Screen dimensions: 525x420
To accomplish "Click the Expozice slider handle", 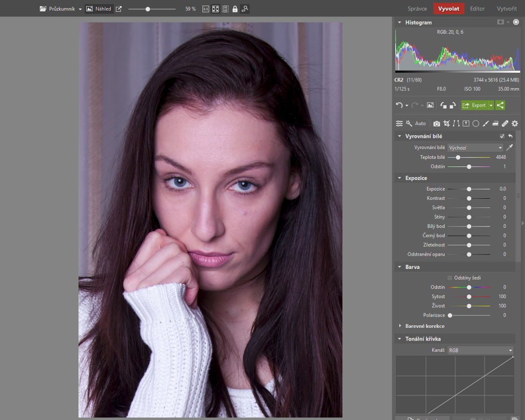I will pyautogui.click(x=469, y=189).
